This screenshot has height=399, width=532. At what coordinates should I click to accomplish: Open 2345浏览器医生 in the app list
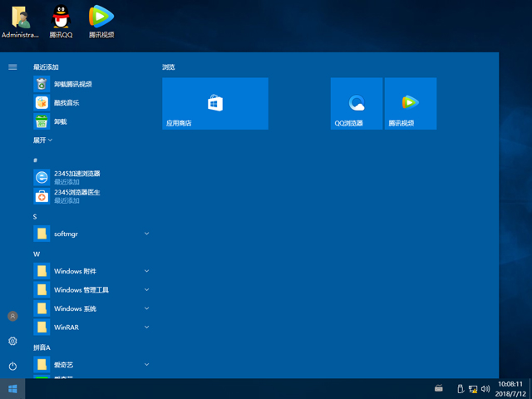76,196
